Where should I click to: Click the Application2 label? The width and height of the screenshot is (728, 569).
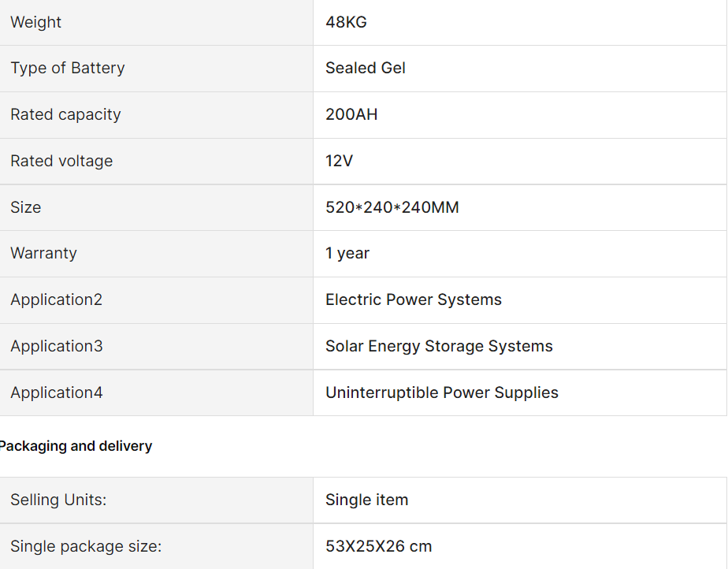coord(56,299)
